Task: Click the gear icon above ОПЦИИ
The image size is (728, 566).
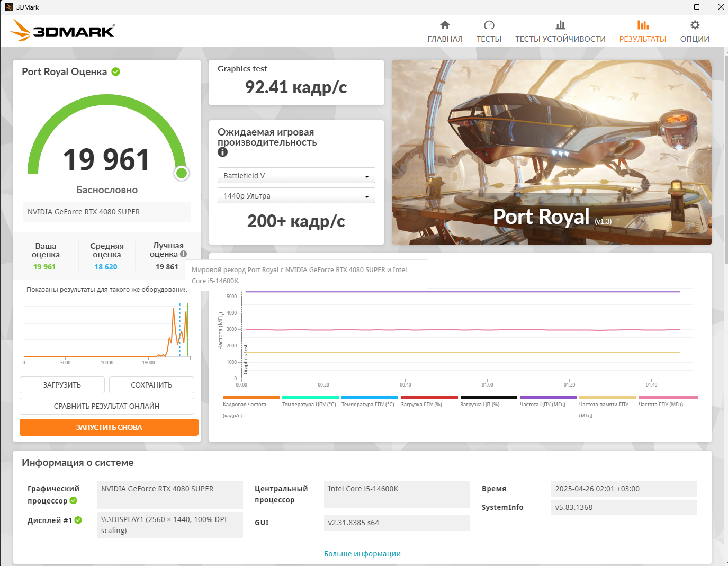Action: tap(695, 25)
